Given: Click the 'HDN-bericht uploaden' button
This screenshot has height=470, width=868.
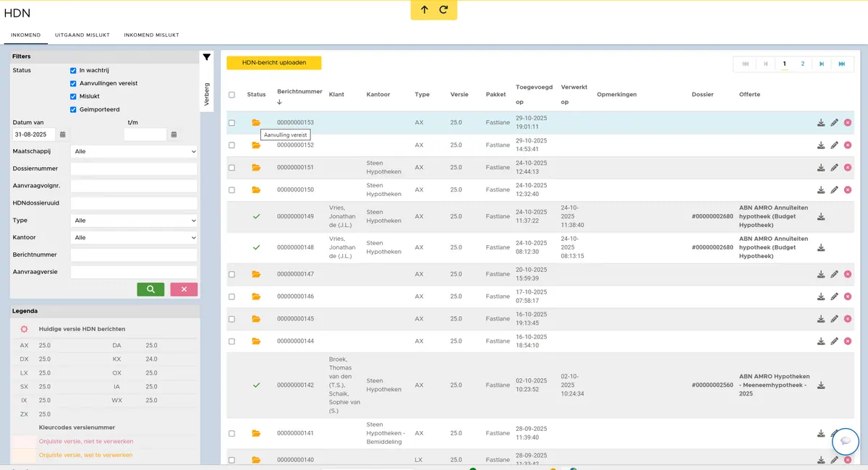Looking at the screenshot, I should tap(274, 63).
